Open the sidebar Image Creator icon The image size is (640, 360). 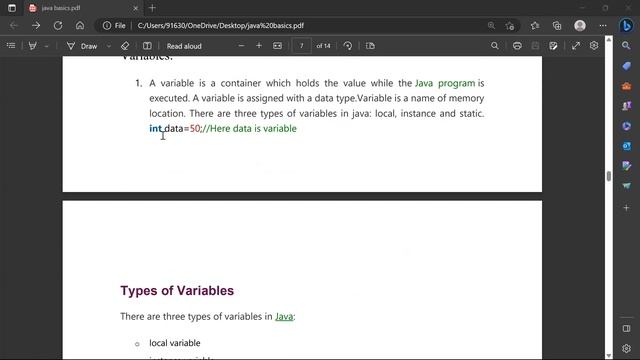[x=626, y=166]
